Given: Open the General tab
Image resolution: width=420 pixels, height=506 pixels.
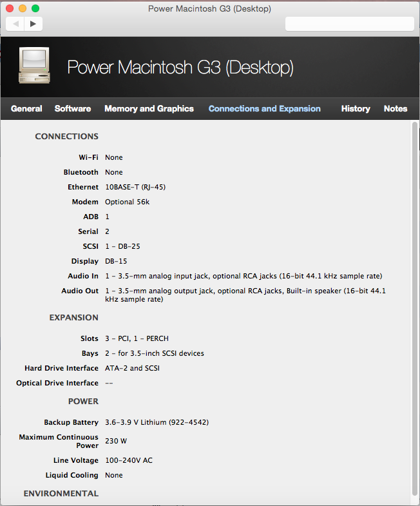Looking at the screenshot, I should [x=26, y=109].
